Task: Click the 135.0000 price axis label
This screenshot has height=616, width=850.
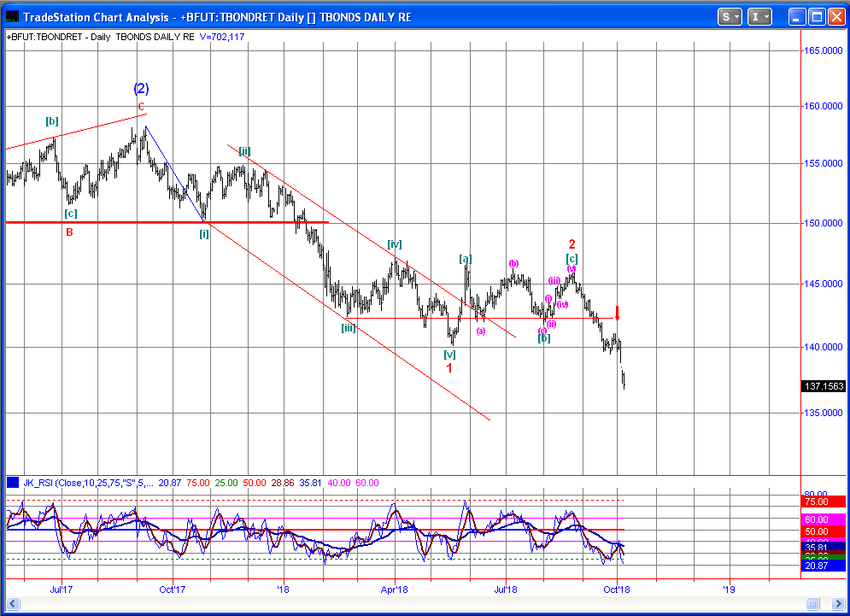Action: (x=823, y=413)
